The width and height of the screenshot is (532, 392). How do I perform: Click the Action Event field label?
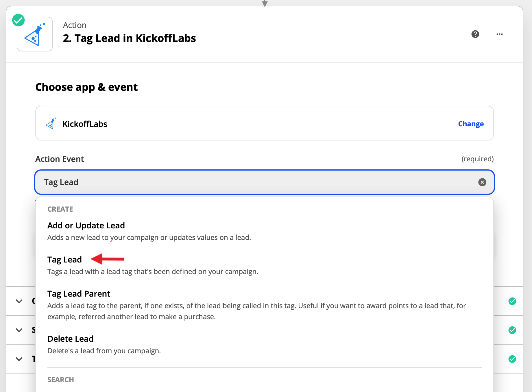point(60,159)
